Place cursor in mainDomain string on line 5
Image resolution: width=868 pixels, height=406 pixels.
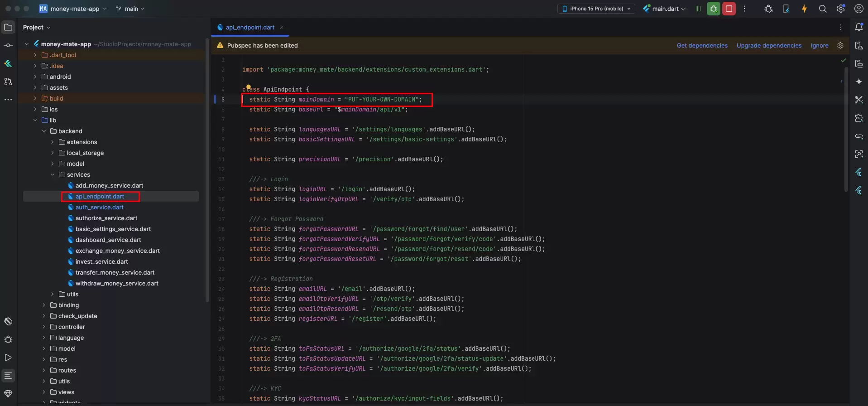[x=383, y=99]
